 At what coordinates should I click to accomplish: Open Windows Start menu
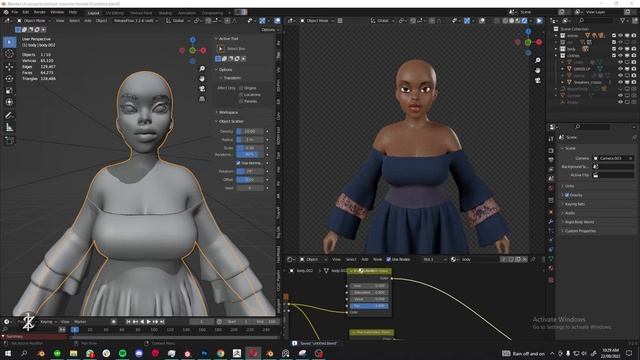click(x=8, y=353)
